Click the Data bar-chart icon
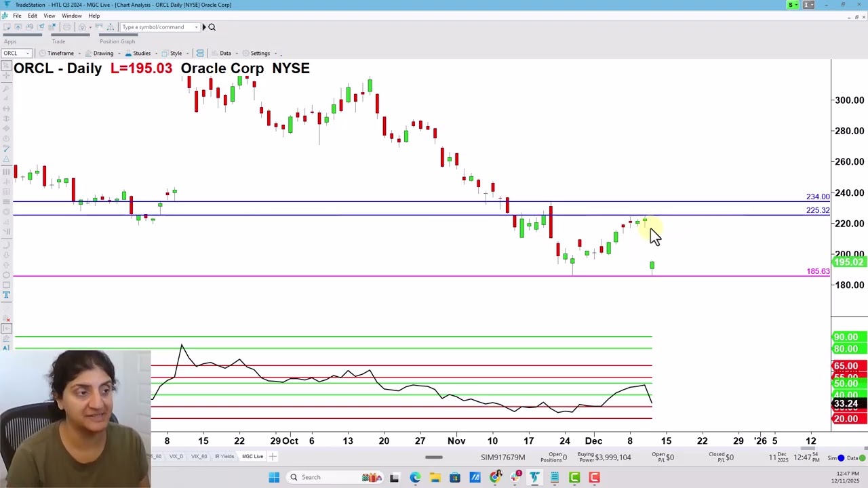 coord(214,53)
